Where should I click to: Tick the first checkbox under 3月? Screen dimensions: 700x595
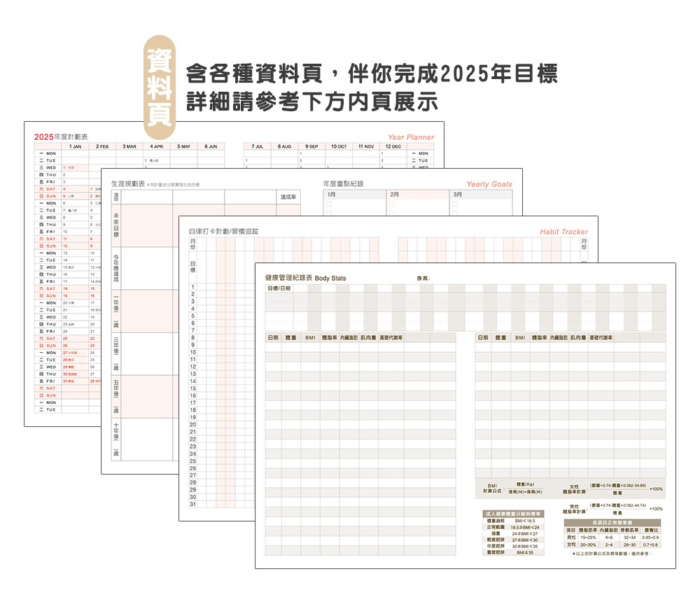(x=456, y=204)
